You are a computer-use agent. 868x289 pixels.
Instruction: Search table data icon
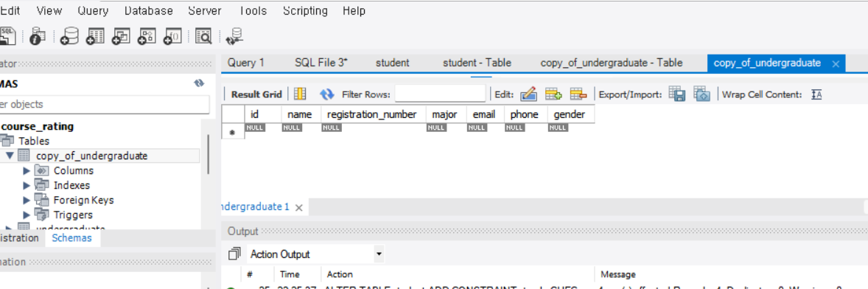(x=203, y=36)
